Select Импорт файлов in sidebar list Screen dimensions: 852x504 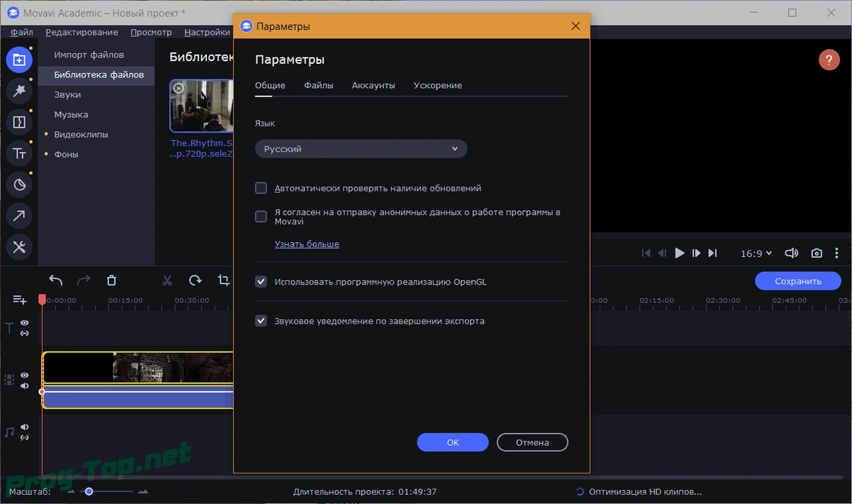tap(89, 55)
